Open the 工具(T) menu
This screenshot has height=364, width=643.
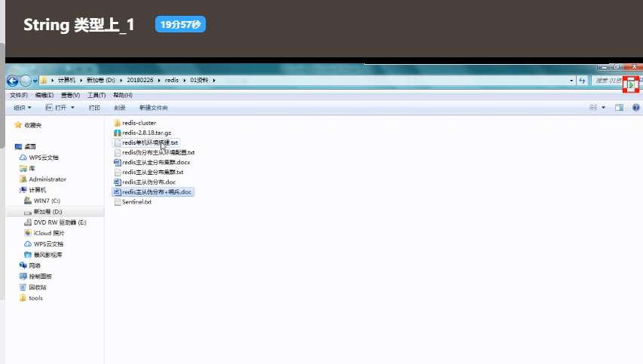click(x=96, y=95)
